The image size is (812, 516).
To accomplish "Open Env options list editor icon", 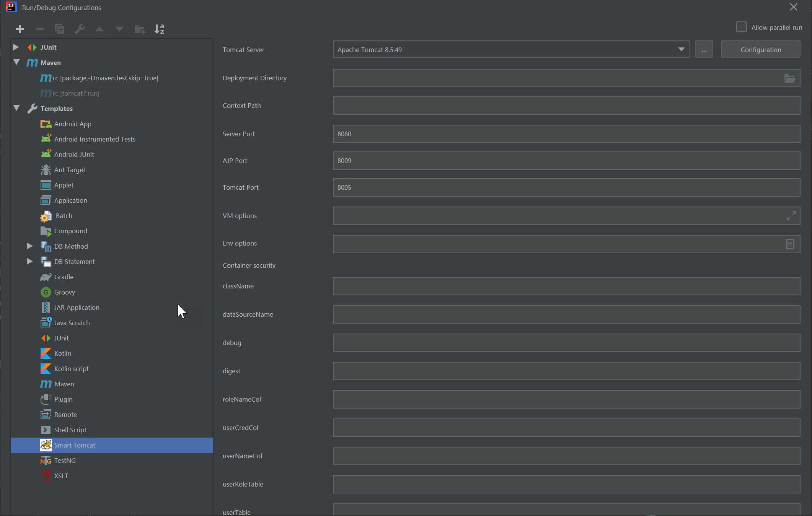I will point(790,244).
